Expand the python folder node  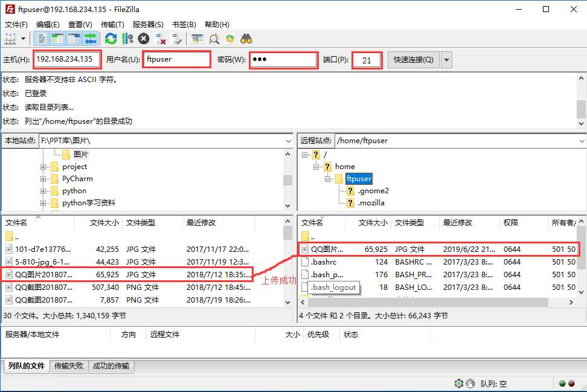pyautogui.click(x=43, y=191)
